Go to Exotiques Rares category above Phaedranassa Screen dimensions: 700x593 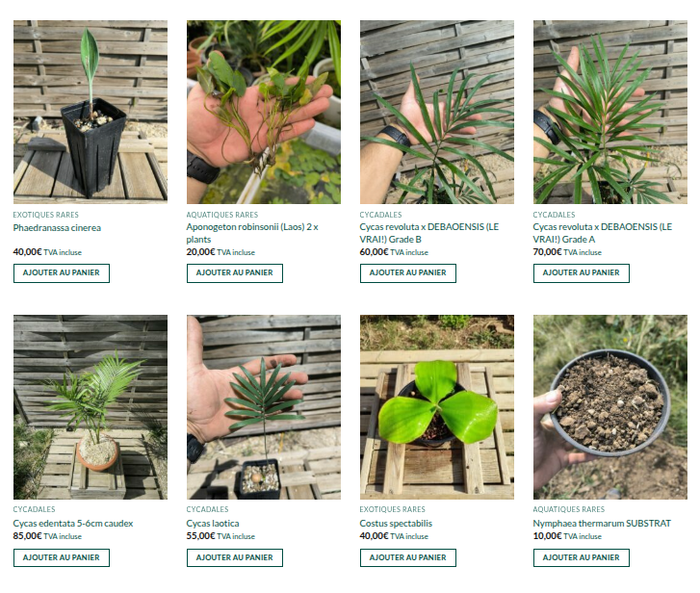pyautogui.click(x=45, y=215)
